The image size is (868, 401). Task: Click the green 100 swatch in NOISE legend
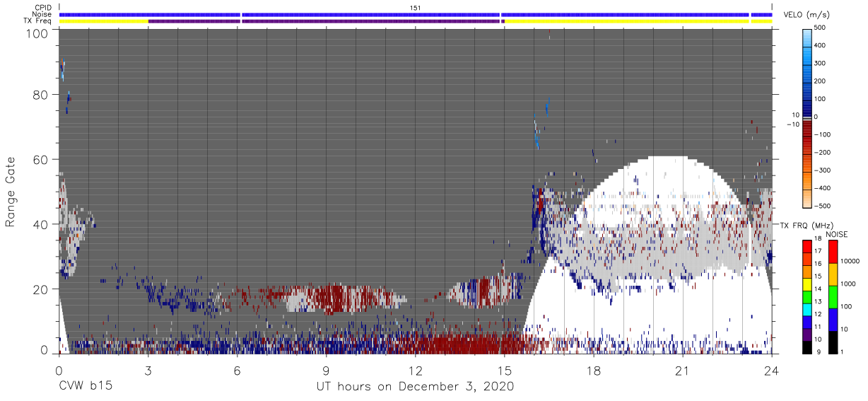coord(833,297)
